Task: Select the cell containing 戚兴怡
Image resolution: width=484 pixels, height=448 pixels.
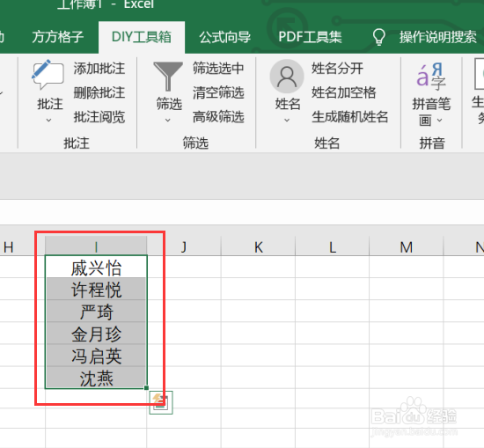Action: pyautogui.click(x=96, y=267)
